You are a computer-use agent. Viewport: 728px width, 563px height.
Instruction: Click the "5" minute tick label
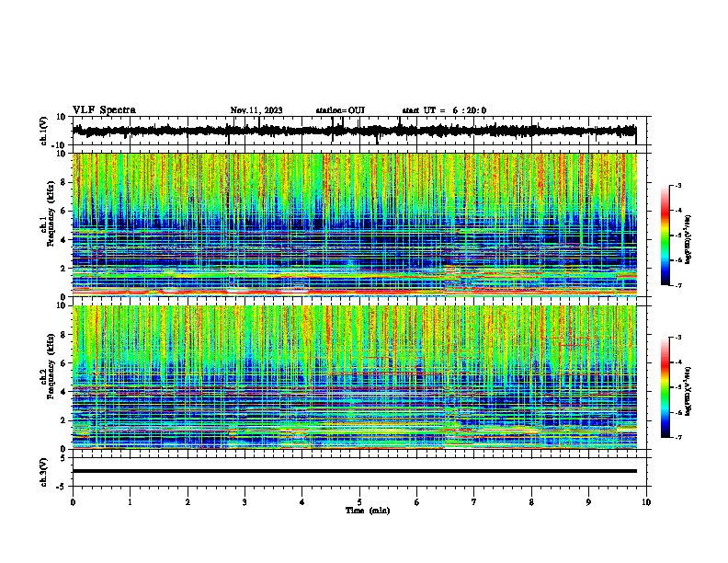point(359,502)
